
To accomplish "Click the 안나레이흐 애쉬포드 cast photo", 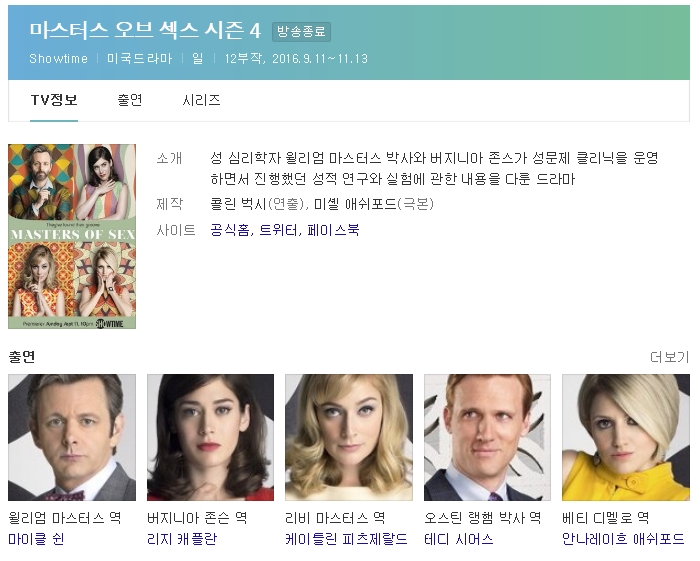I will click(x=626, y=437).
